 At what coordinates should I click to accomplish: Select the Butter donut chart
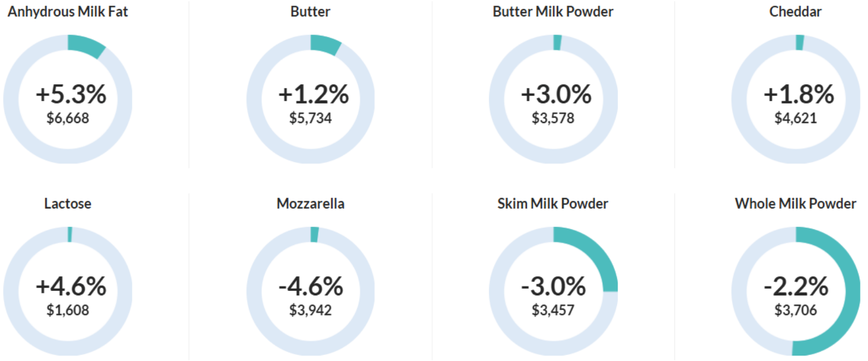tap(311, 99)
